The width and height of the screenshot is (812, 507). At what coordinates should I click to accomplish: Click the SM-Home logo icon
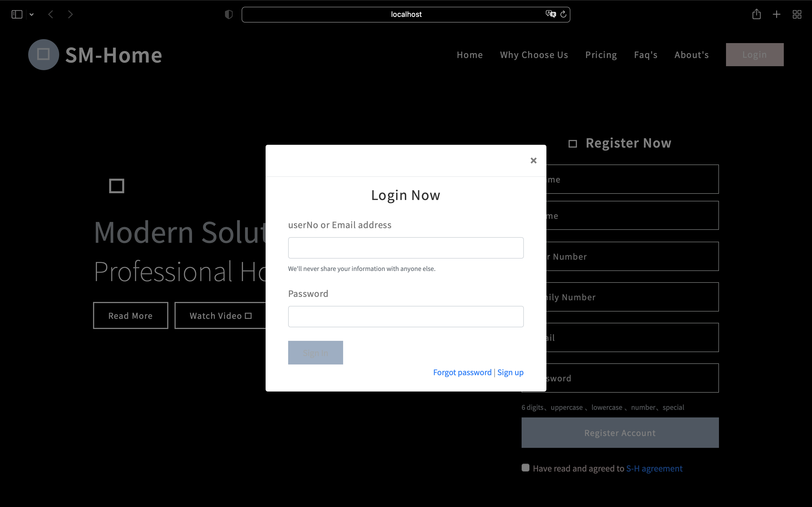[44, 55]
